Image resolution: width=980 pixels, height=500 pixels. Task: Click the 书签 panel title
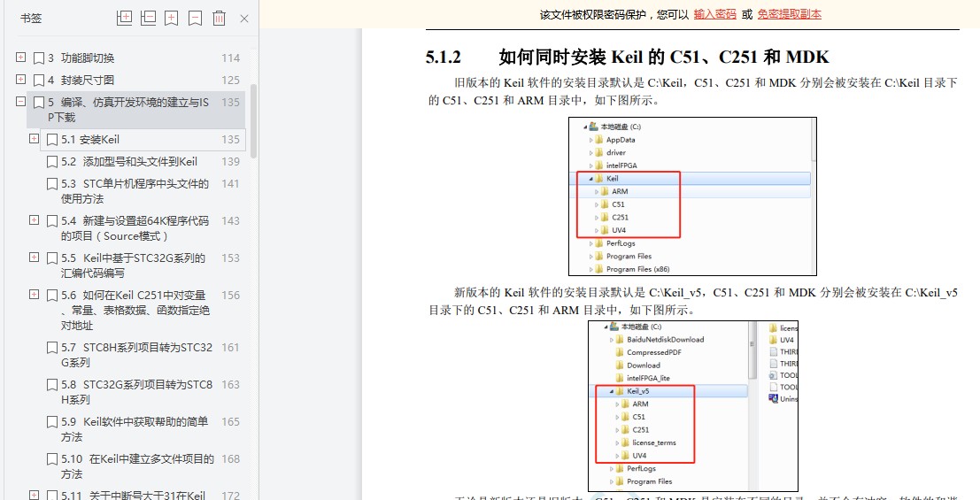[31, 18]
